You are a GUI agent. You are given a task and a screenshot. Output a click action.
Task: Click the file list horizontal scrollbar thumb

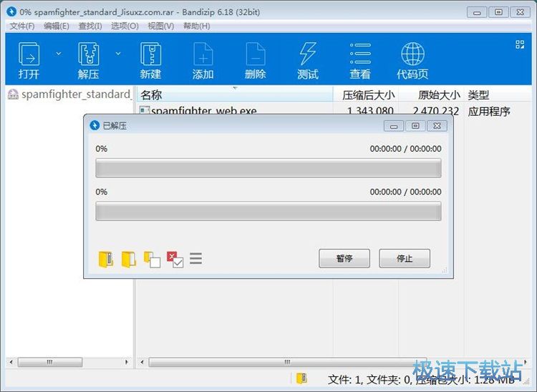pyautogui.click(x=286, y=362)
